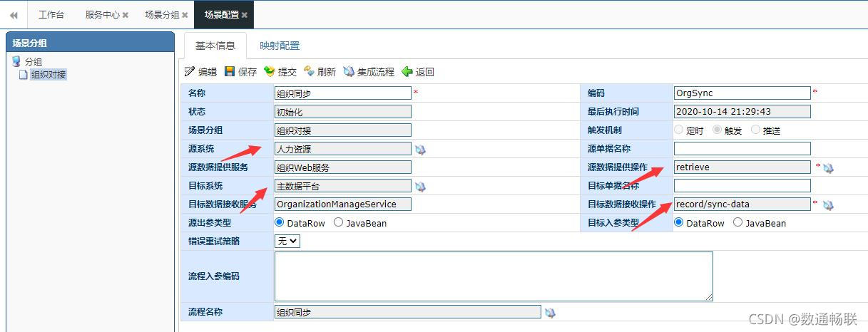Open lookup icon next to 流程名称 field
The image size is (868, 332).
(550, 313)
